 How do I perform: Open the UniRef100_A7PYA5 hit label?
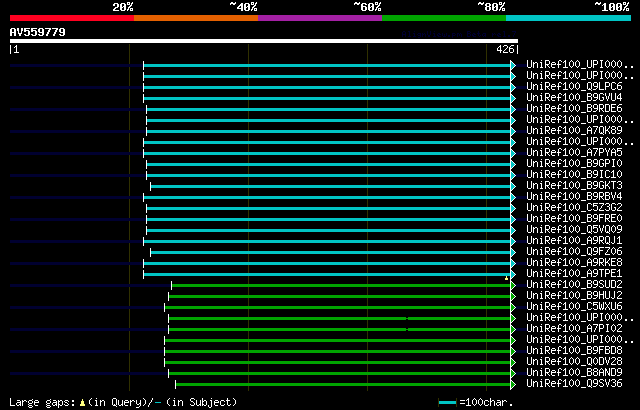tap(574, 153)
